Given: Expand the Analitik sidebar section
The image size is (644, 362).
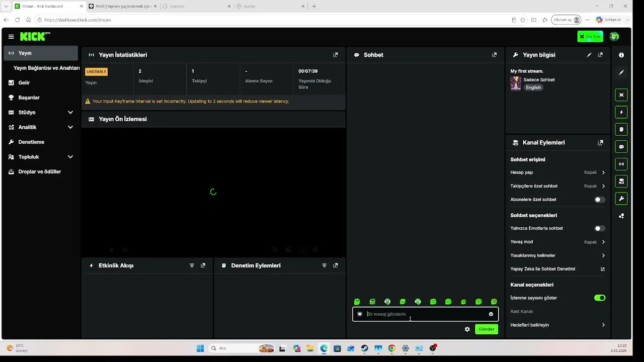Looking at the screenshot, I should (x=70, y=127).
